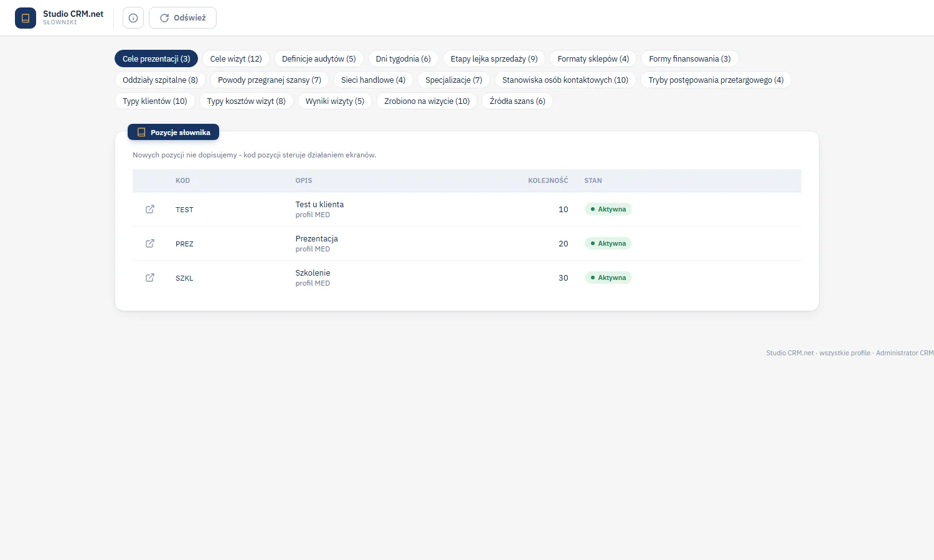Click order value 10
The height and width of the screenshot is (560, 934).
[564, 209]
